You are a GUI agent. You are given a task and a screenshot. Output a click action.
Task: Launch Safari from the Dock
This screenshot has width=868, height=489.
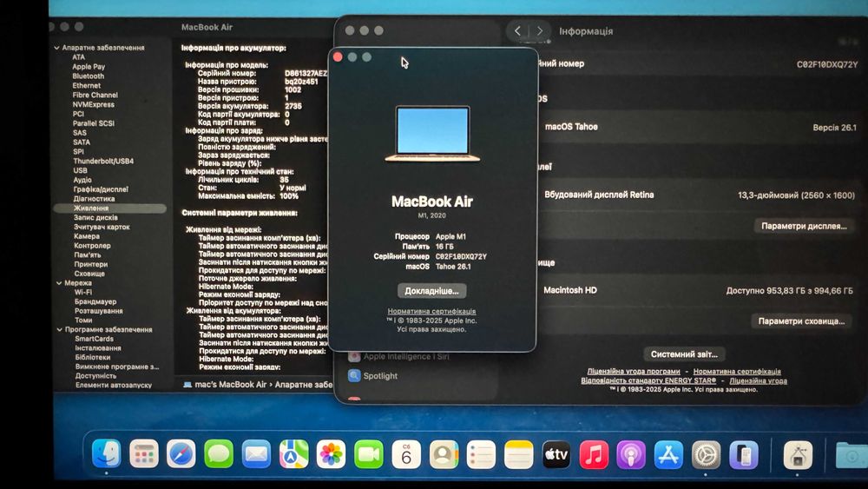[181, 454]
